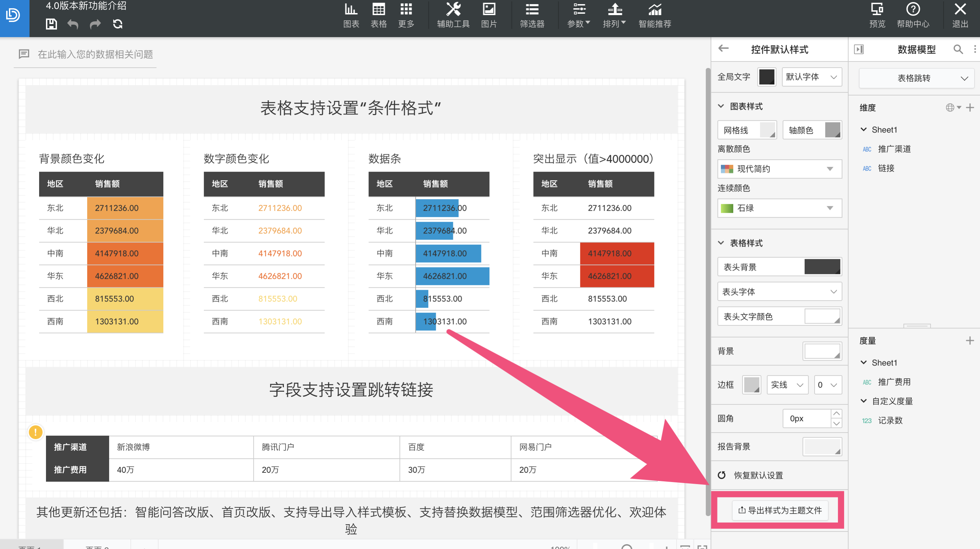This screenshot has height=549, width=980.
Task: Add a 筛选器 filter
Action: coord(532,15)
